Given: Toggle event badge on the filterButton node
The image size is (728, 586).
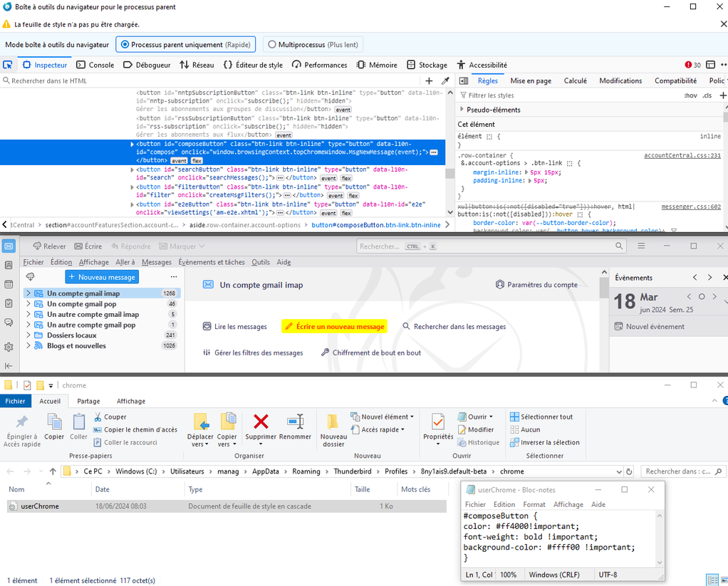Looking at the screenshot, I should (336, 196).
